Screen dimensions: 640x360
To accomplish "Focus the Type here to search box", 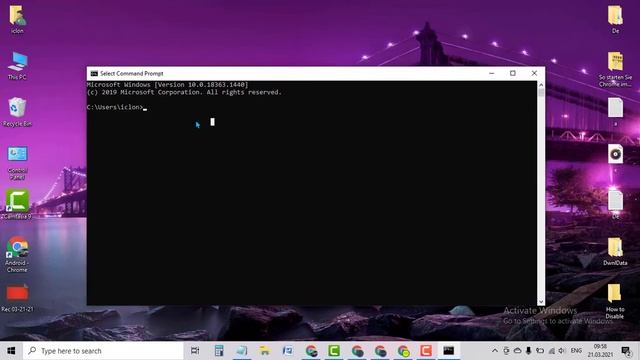I will point(103,351).
